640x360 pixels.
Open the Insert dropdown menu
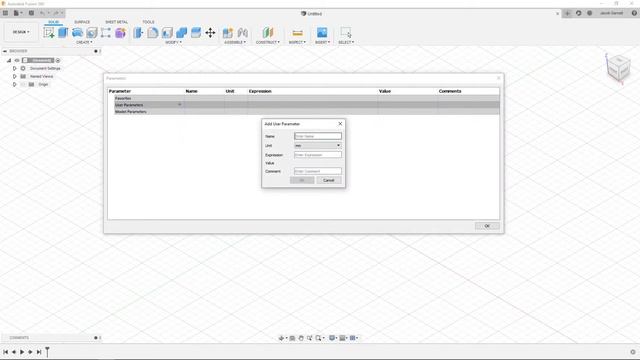click(322, 42)
